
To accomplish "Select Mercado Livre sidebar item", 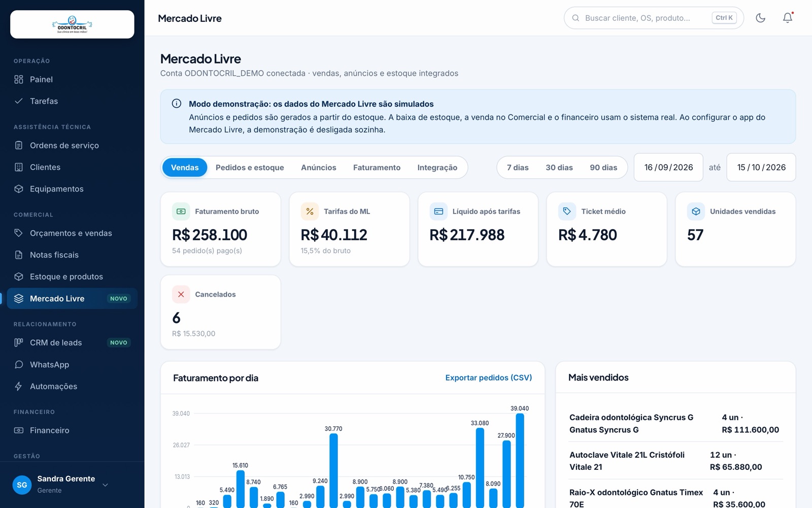I will coord(72,299).
